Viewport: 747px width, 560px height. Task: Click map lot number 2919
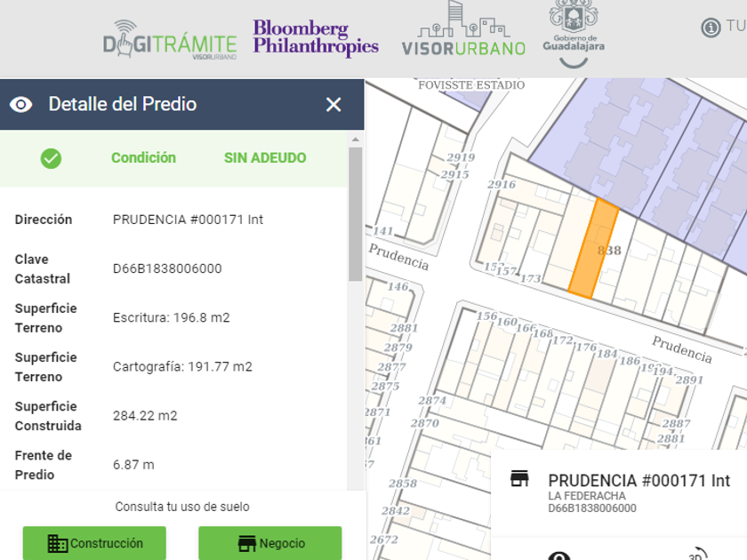point(461,157)
